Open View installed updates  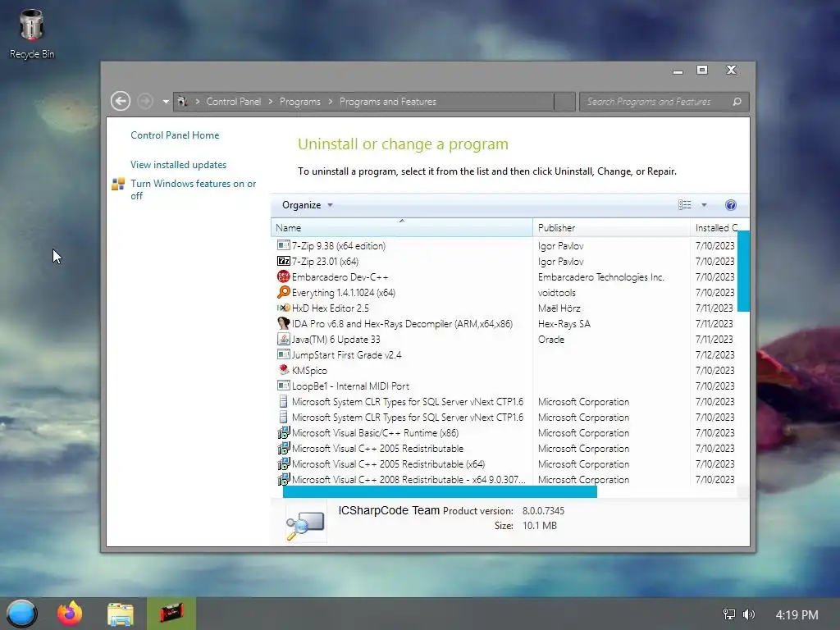click(x=178, y=164)
